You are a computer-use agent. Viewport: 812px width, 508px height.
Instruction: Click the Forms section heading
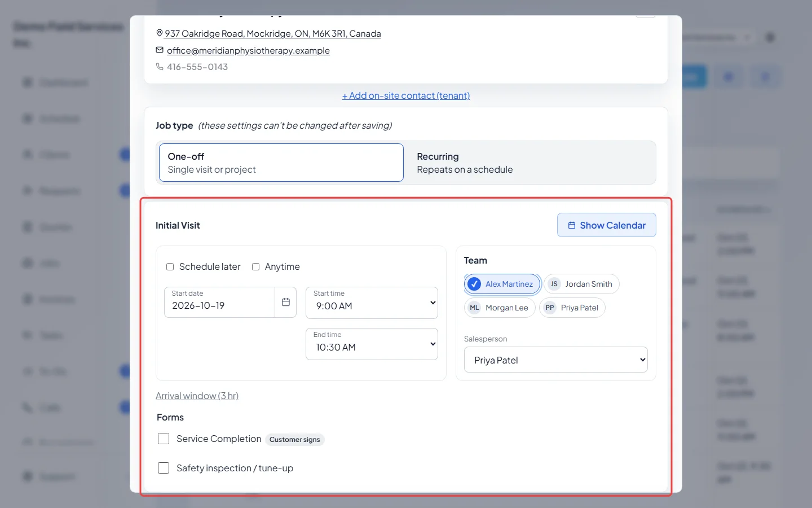170,417
